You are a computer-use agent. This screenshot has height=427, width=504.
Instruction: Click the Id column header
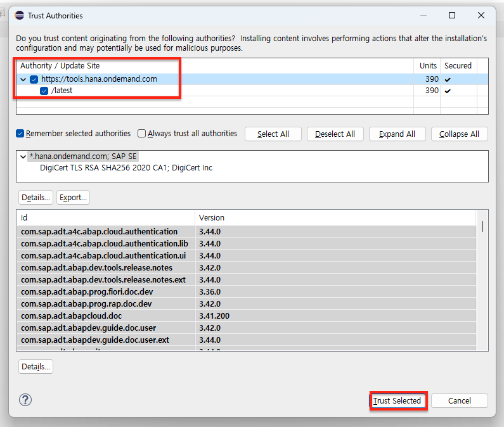pos(106,217)
